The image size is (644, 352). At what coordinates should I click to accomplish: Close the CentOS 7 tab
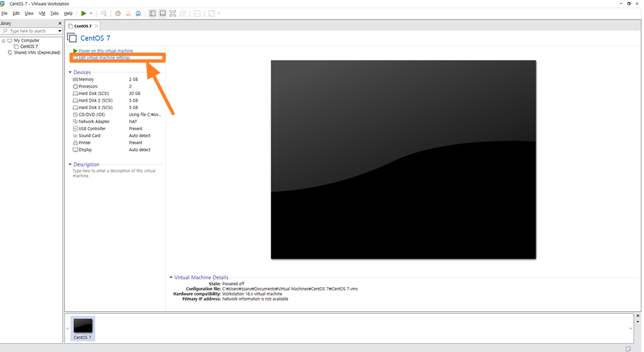(x=96, y=26)
